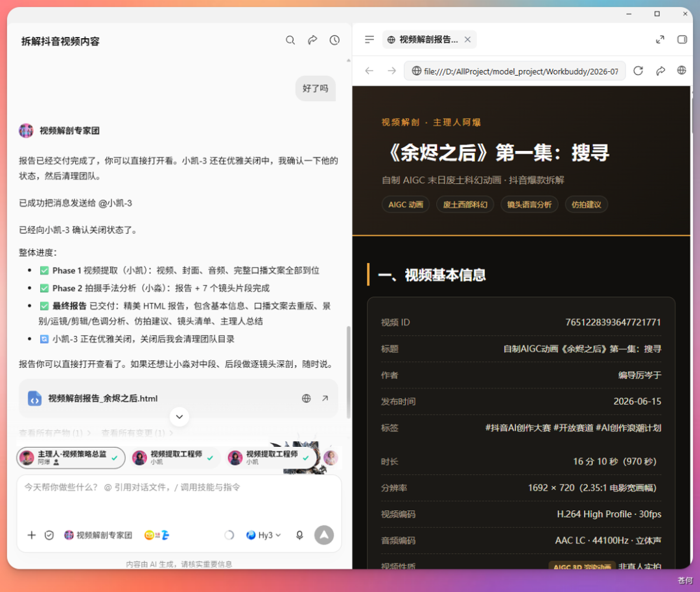
Task: Choose the 视频解剖专家团 team selector
Action: pos(99,535)
